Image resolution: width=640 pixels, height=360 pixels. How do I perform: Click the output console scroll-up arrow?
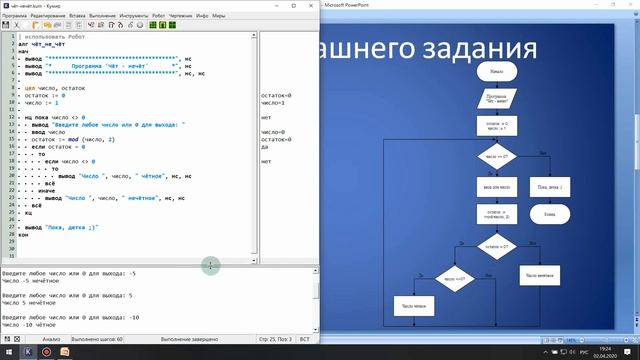[x=316, y=271]
